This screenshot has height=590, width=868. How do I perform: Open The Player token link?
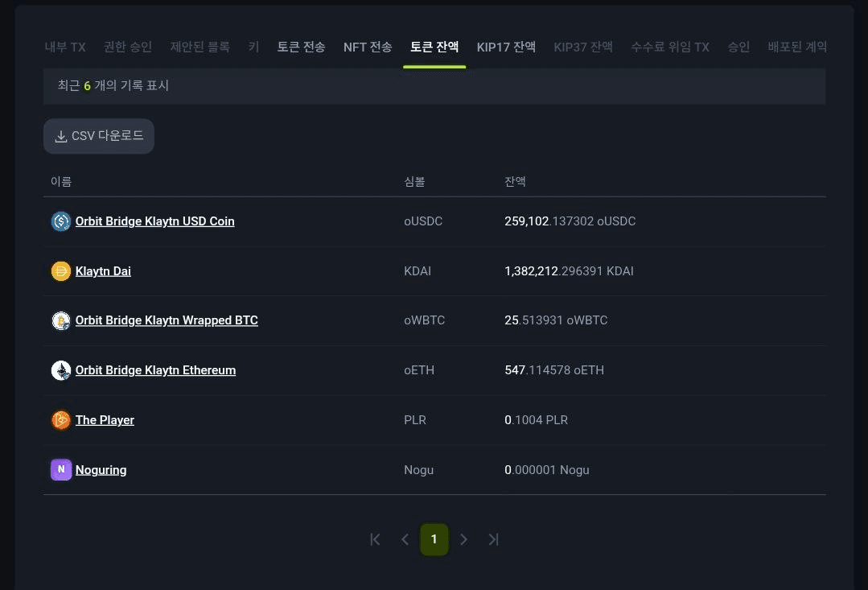105,420
